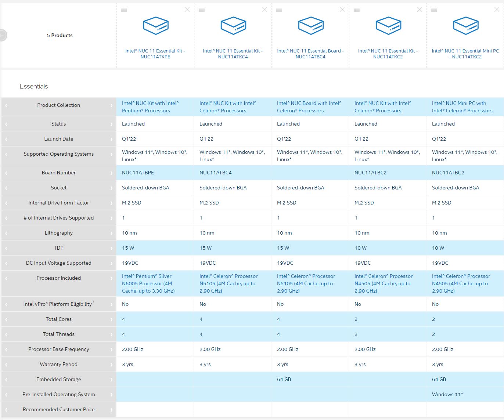Click the right chevron on the Launch Date row

point(111,139)
